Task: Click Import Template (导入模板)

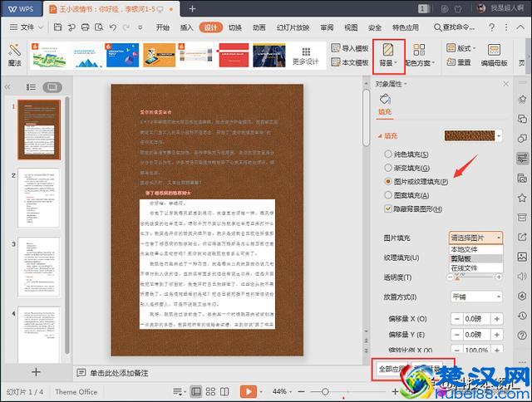Action: (350, 48)
